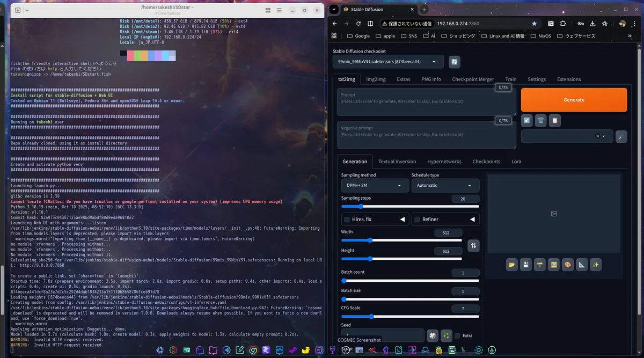The width and height of the screenshot is (644, 358).
Task: Go to the Settings tab
Action: [x=537, y=79]
